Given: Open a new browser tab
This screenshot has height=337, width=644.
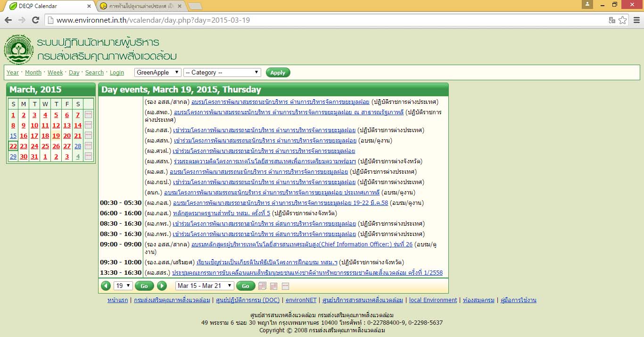Looking at the screenshot, I should click(195, 6).
